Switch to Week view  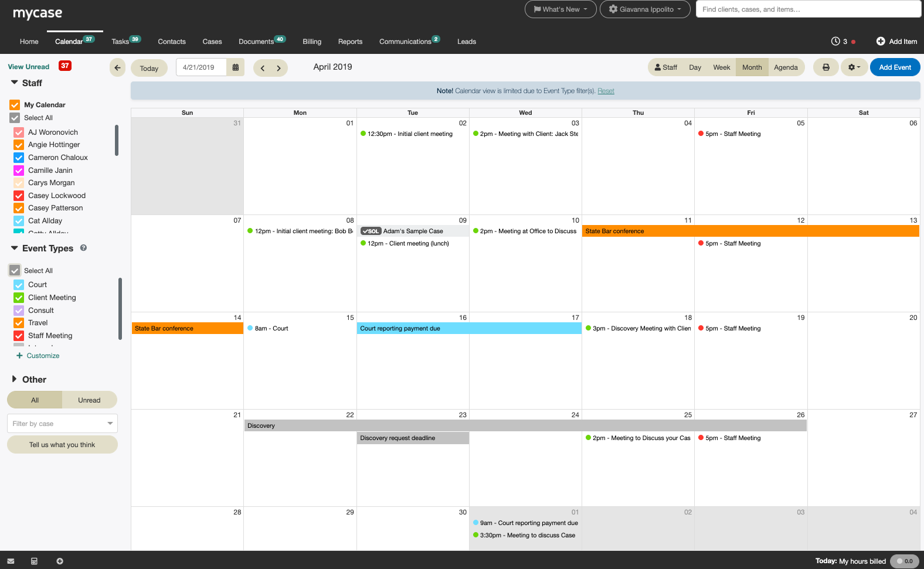pyautogui.click(x=722, y=67)
